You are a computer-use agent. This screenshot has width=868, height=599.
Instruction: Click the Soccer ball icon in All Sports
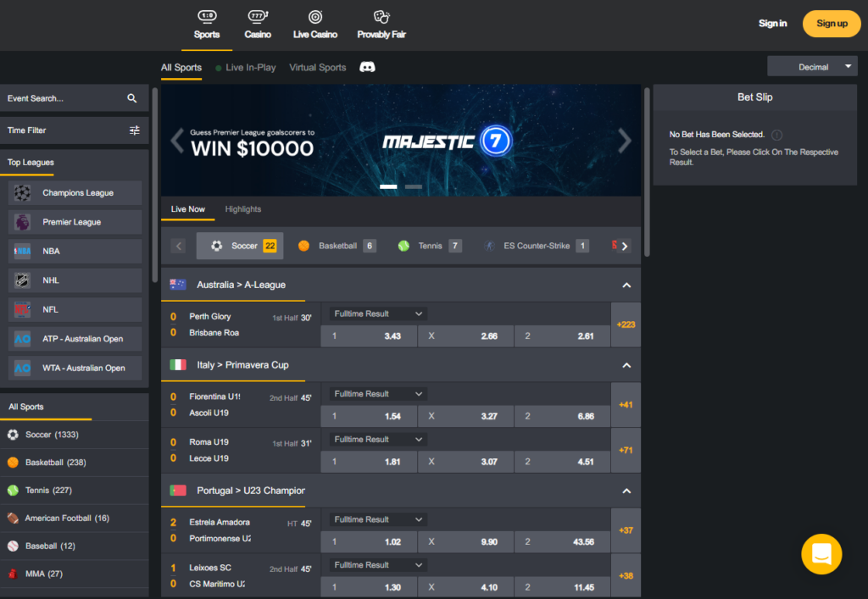coord(13,435)
